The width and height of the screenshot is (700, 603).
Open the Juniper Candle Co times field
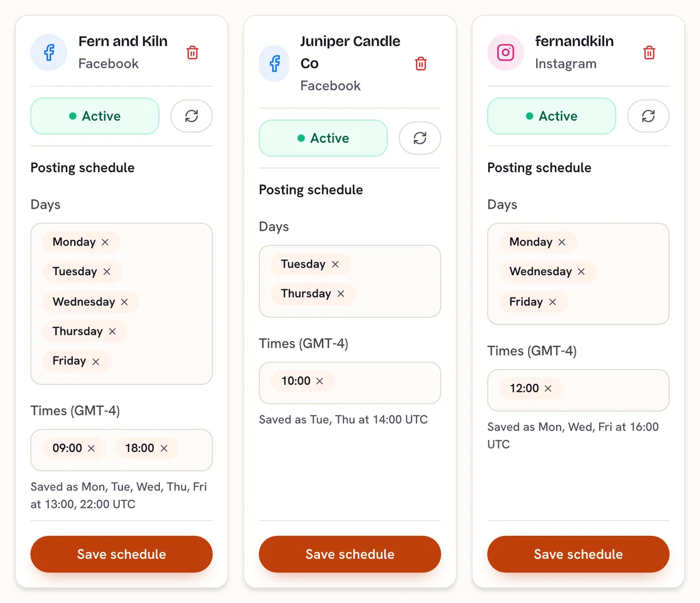(x=350, y=383)
